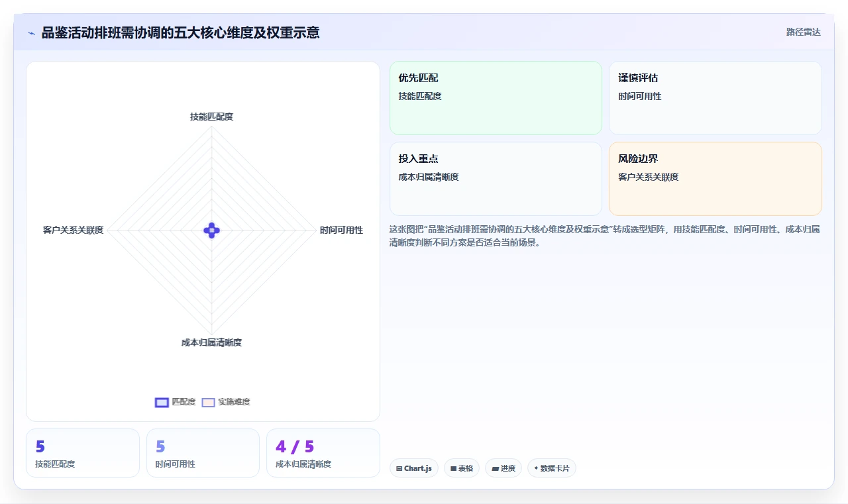
Task: Open the 投入重点 card
Action: pyautogui.click(x=496, y=179)
